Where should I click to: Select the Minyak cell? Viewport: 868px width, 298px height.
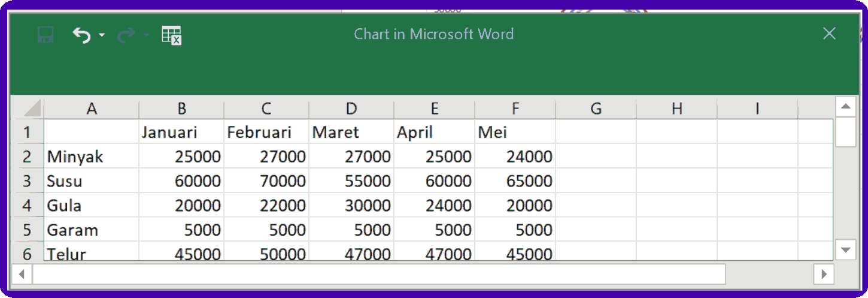pyautogui.click(x=92, y=156)
